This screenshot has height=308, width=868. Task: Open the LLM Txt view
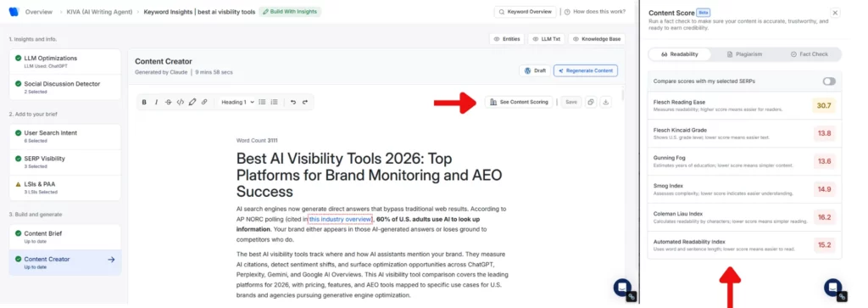coord(547,39)
